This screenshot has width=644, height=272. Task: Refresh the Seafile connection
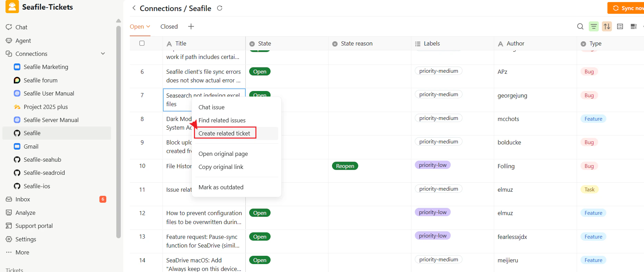[x=219, y=8]
